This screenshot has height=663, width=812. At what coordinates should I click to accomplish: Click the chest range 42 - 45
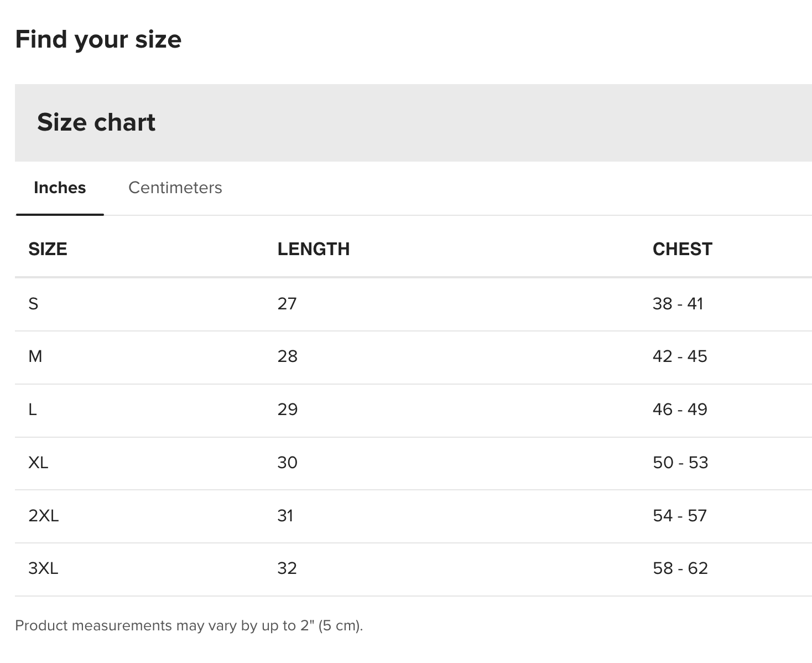[x=680, y=356]
